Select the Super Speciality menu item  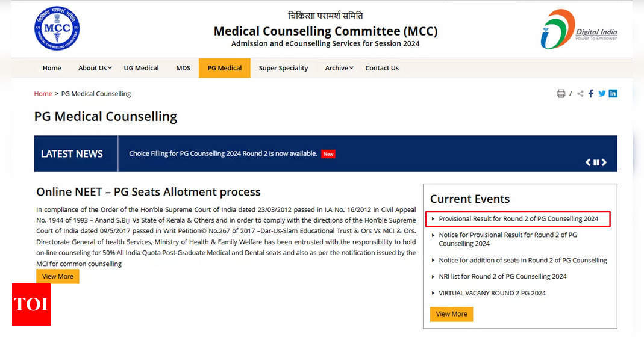(x=283, y=68)
